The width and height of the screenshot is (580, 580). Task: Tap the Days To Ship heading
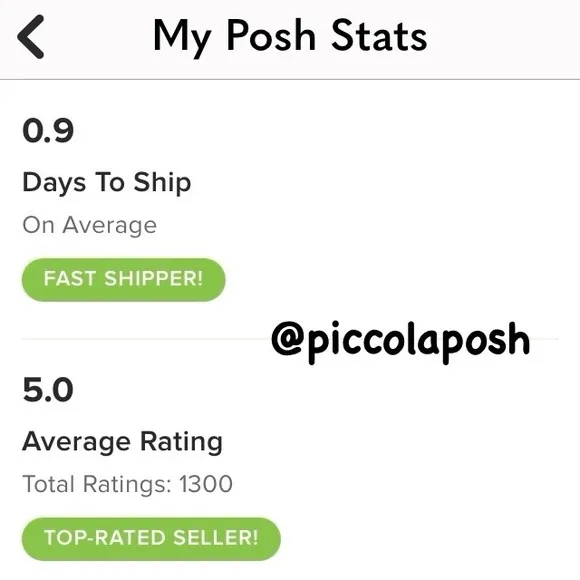click(x=107, y=182)
